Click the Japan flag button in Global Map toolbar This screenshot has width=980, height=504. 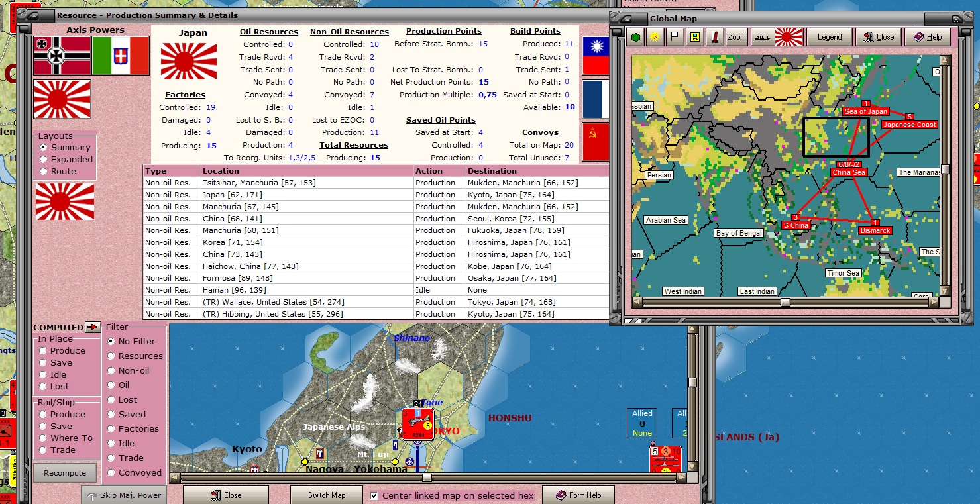coord(789,37)
